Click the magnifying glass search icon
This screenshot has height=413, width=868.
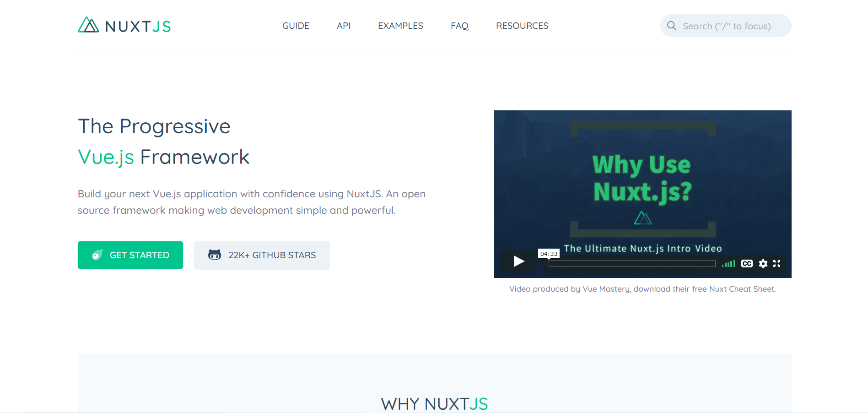coord(671,26)
